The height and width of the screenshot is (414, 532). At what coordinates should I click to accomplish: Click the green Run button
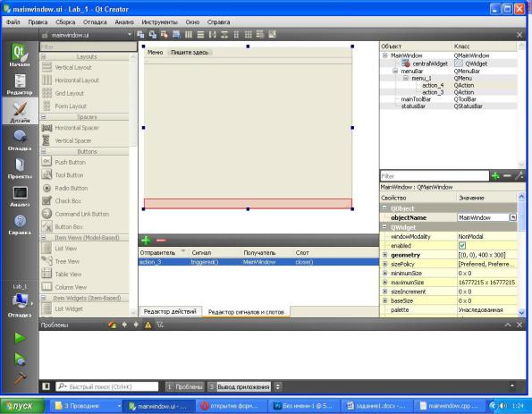[x=20, y=338]
